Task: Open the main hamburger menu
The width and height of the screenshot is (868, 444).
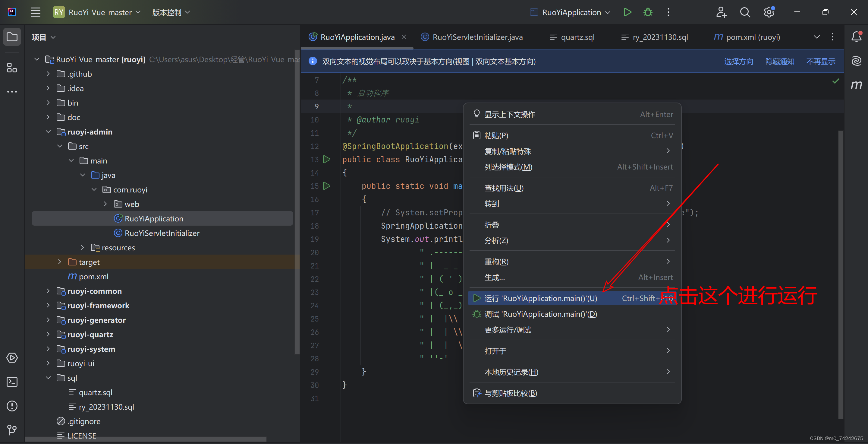Action: point(35,12)
